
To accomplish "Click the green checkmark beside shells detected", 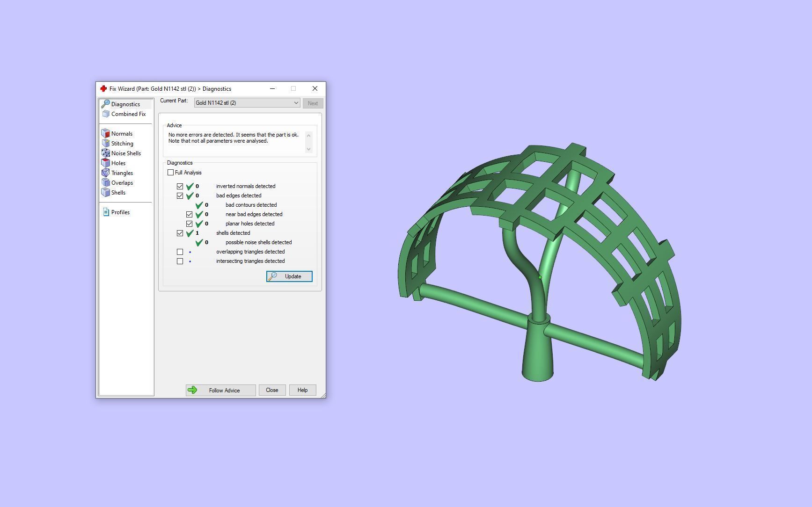I will point(190,233).
